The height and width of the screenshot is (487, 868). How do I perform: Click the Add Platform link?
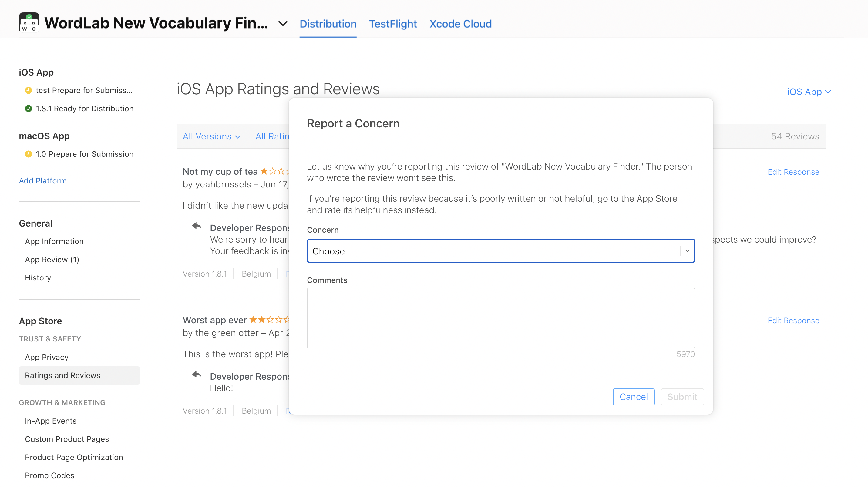point(43,180)
